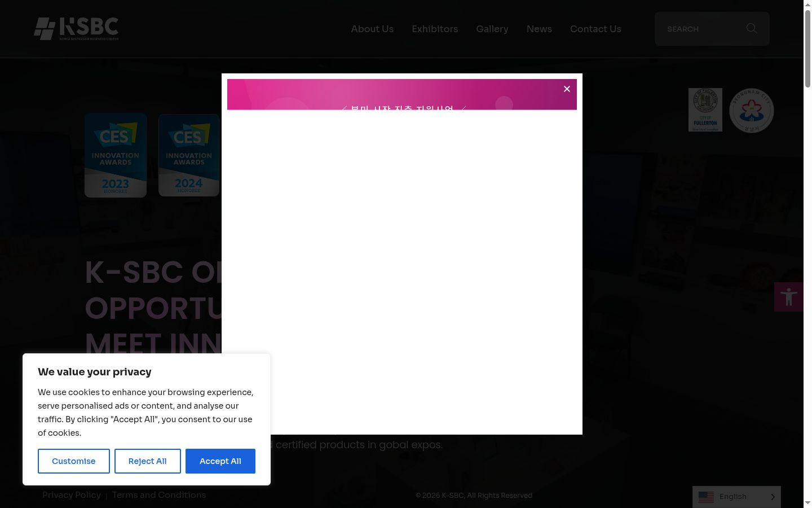Expand the English language selector arrow
This screenshot has height=508, width=812.
(773, 497)
